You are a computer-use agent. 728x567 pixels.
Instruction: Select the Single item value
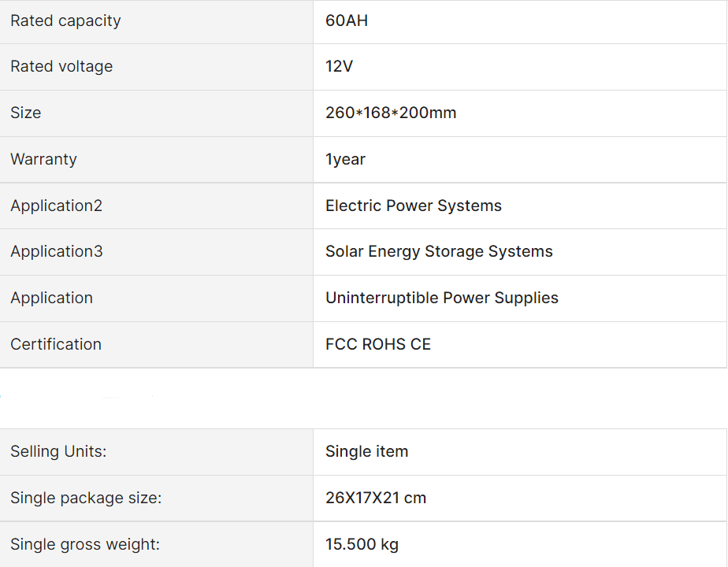coord(367,451)
